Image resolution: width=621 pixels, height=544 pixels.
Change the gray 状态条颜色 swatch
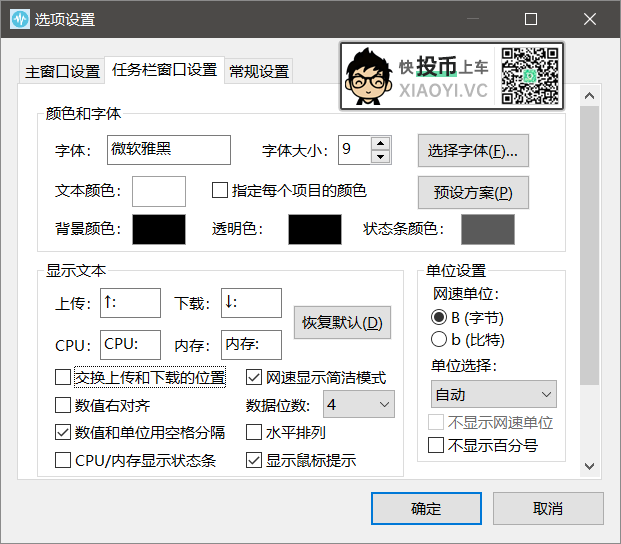click(488, 229)
